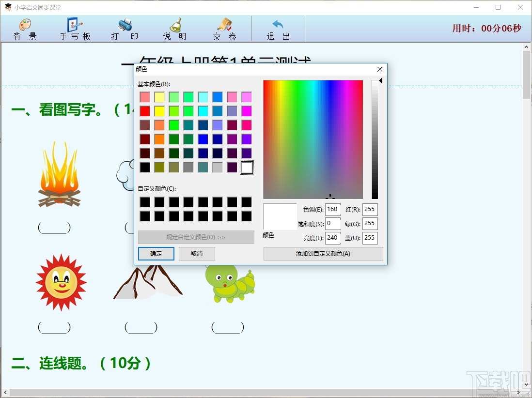Click the 基本颜色(B) label
The height and width of the screenshot is (398, 532).
point(154,84)
